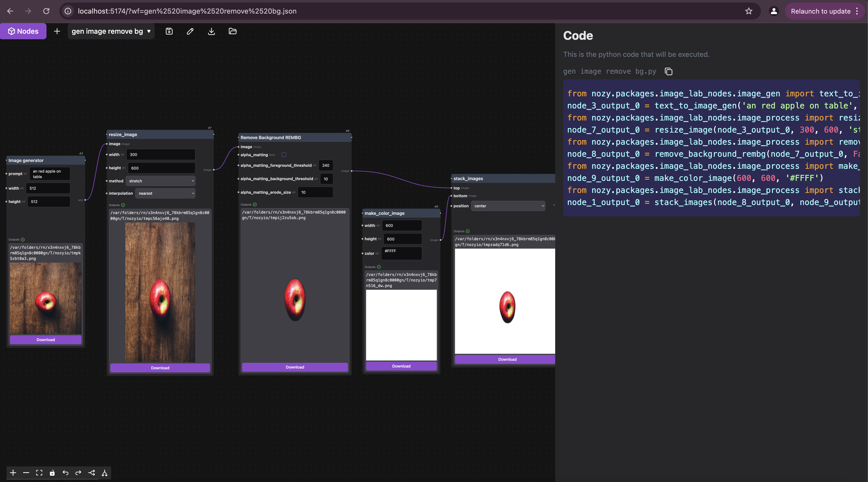The width and height of the screenshot is (868, 482).
Task: Click the pencil rename icon
Action: (x=190, y=31)
